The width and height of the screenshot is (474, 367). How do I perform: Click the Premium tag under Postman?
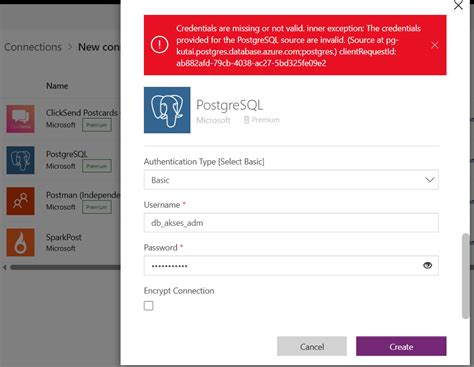coord(97,207)
